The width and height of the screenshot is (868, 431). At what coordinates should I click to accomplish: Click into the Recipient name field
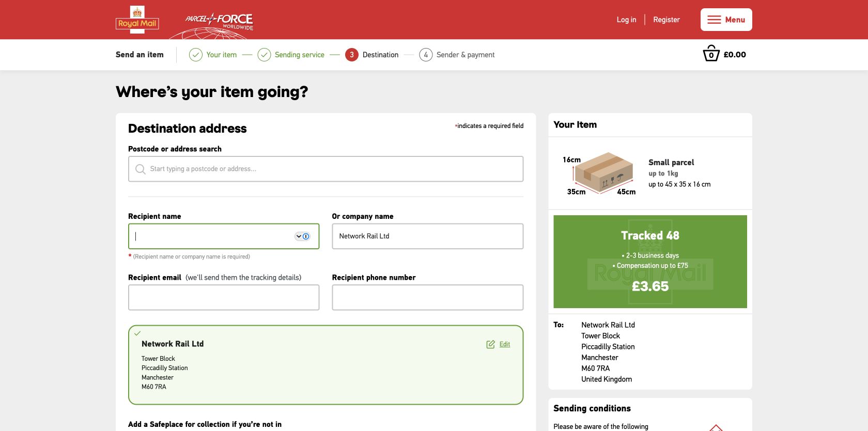(224, 236)
